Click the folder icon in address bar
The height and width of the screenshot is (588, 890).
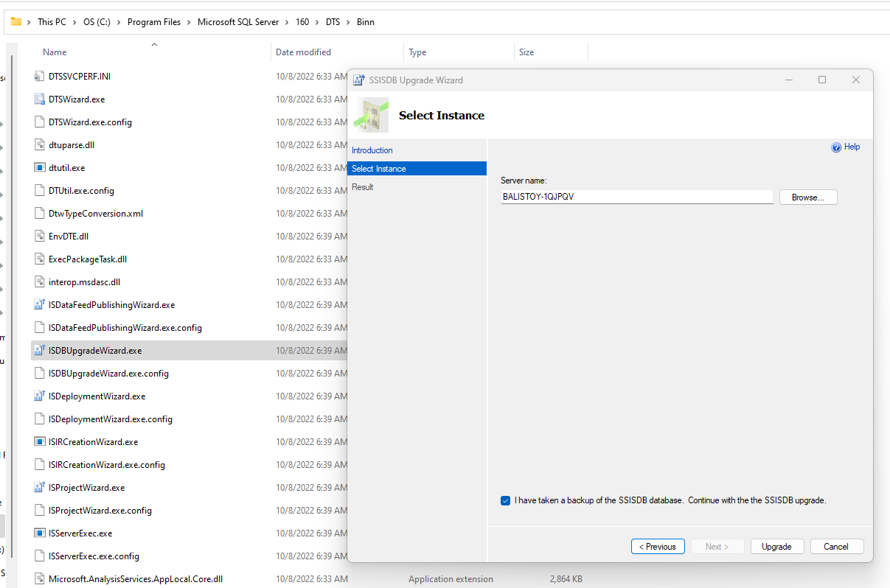click(15, 21)
